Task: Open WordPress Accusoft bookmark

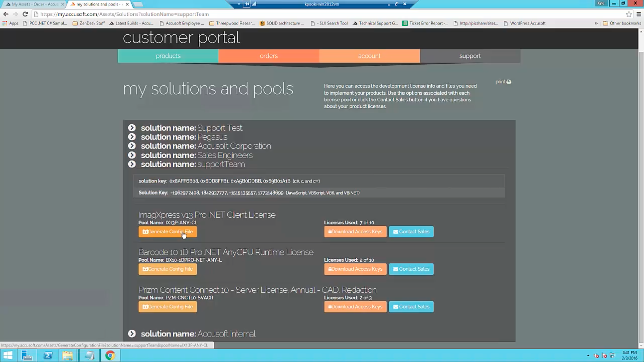Action: [525, 23]
